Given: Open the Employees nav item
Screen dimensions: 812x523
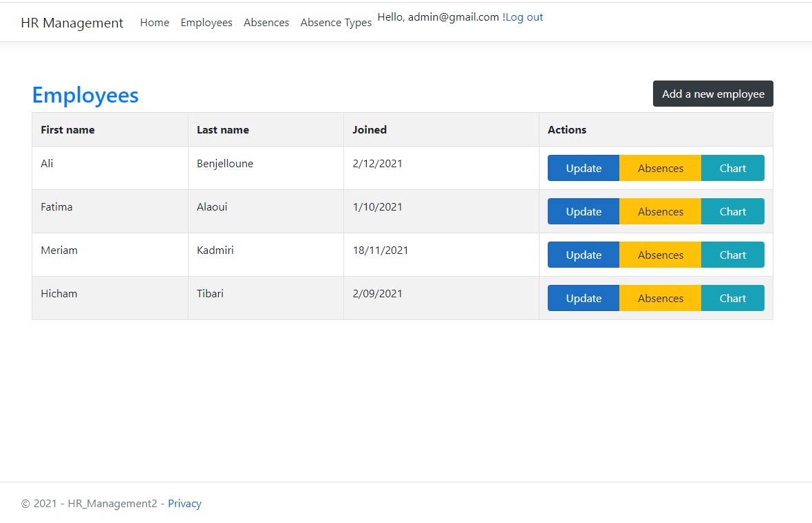Looking at the screenshot, I should click(x=206, y=22).
